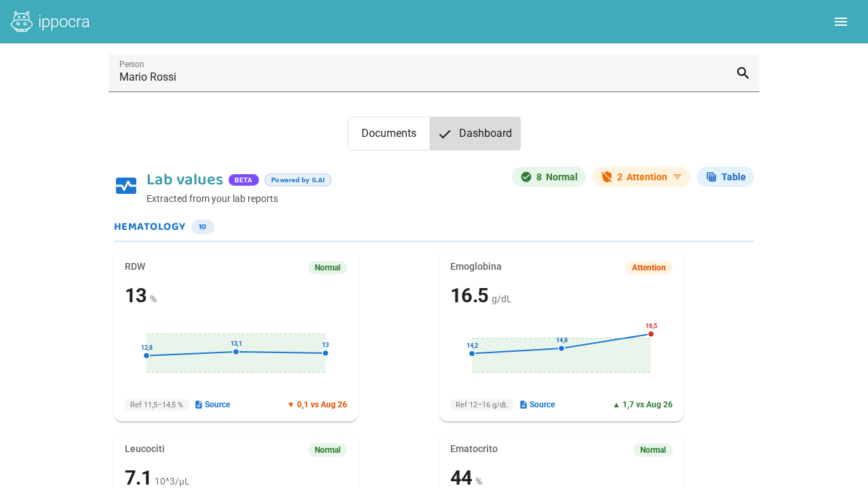Click the RDW reference range 11,5–14,5 %
Viewport: 868px width, 488px height.
click(x=157, y=405)
